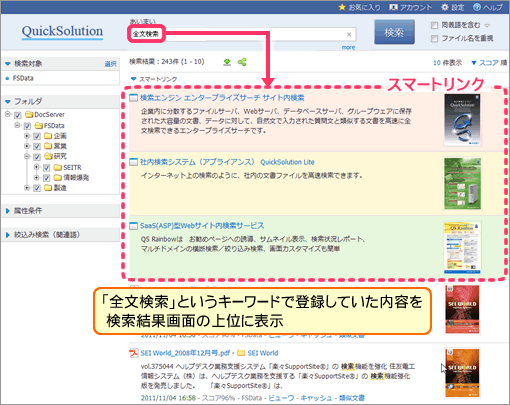Click the DocServer folder icon

[29, 115]
